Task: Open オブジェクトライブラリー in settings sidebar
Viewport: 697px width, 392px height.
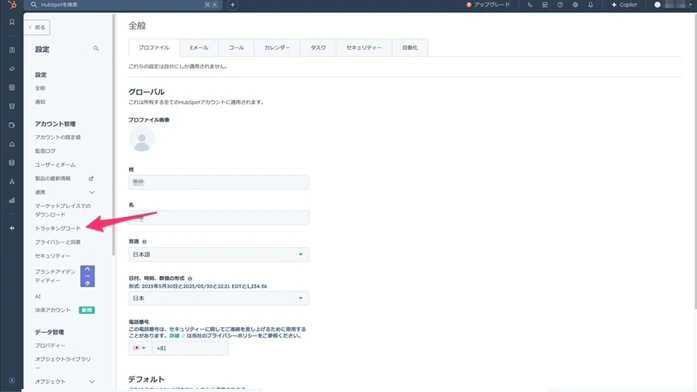Action: tap(63, 363)
